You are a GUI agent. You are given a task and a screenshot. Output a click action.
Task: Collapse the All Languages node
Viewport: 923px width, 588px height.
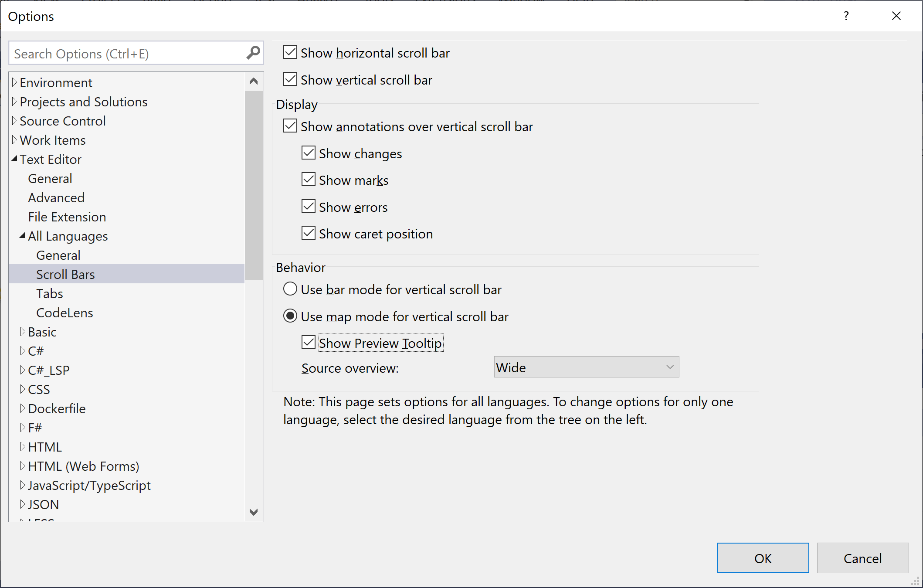(x=23, y=236)
